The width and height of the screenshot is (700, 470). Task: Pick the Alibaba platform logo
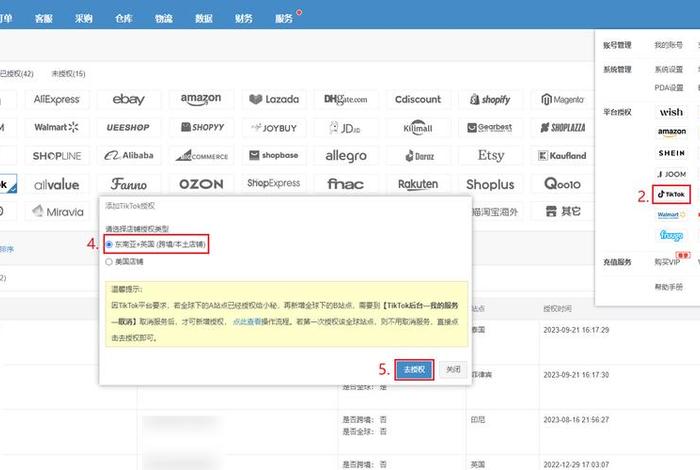[128, 156]
